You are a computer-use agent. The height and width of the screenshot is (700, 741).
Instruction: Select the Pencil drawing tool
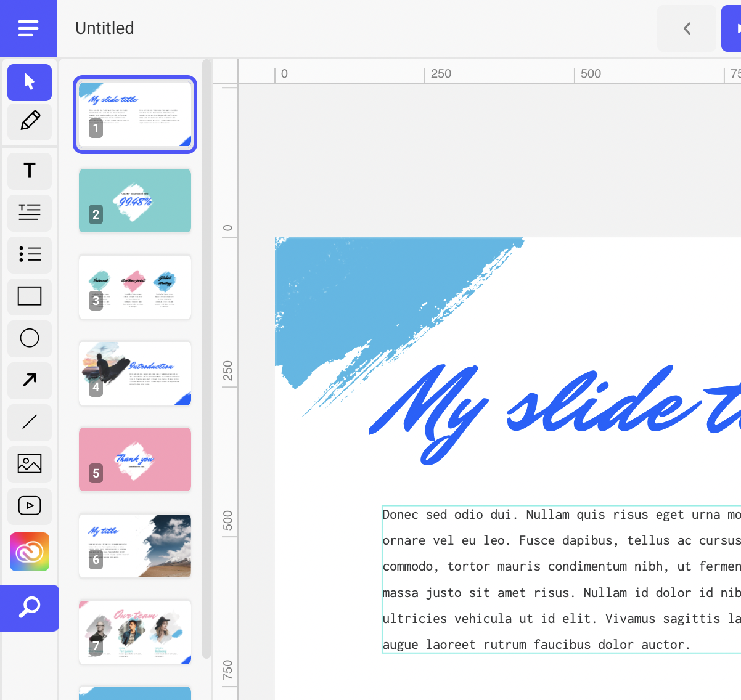coord(30,121)
